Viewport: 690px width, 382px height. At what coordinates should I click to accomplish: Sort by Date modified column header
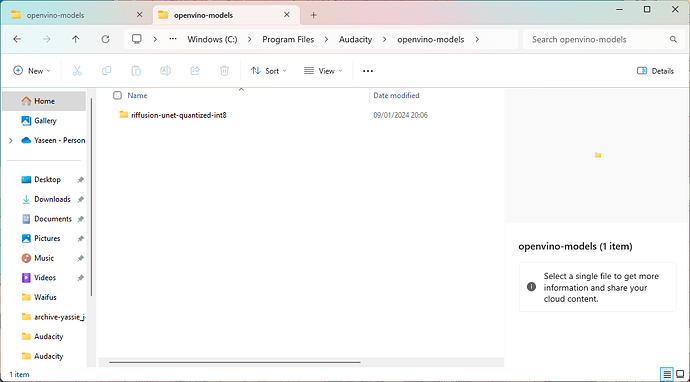396,96
